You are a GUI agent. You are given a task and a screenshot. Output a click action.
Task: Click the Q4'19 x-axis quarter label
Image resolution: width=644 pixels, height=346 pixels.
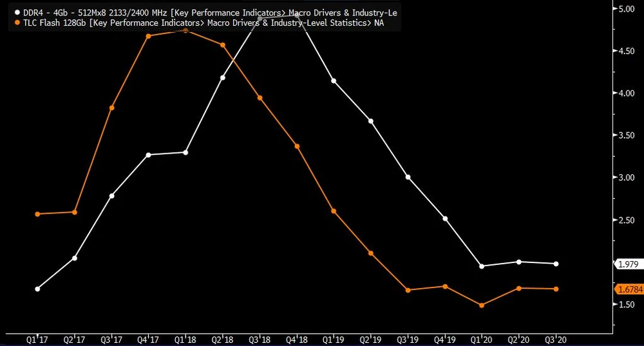(445, 340)
